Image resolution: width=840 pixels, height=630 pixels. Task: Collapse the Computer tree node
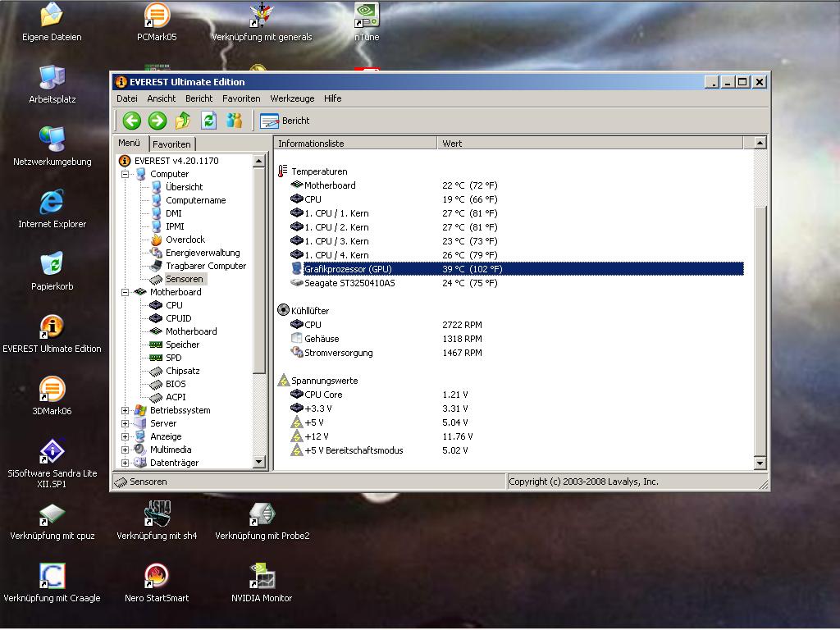tap(125, 174)
